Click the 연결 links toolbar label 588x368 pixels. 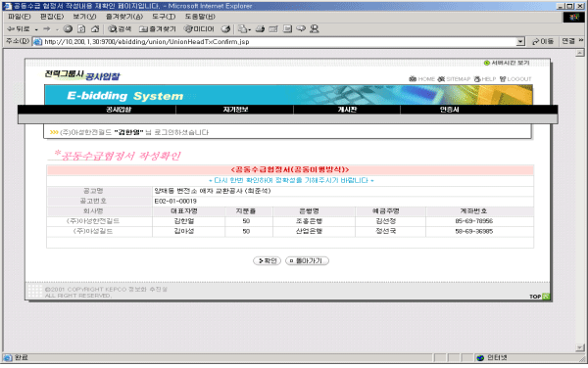[x=568, y=41]
